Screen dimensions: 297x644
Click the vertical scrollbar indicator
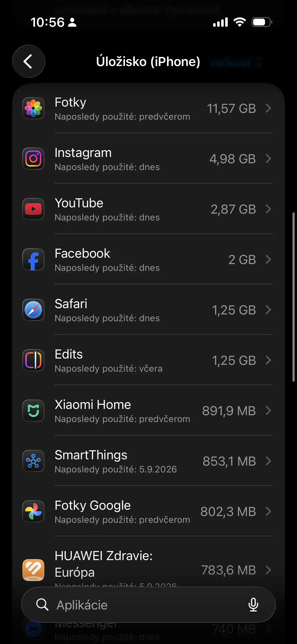[x=293, y=297]
